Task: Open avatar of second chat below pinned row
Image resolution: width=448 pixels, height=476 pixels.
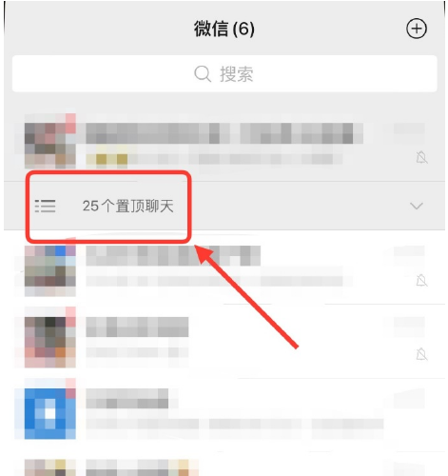Action: coord(50,342)
